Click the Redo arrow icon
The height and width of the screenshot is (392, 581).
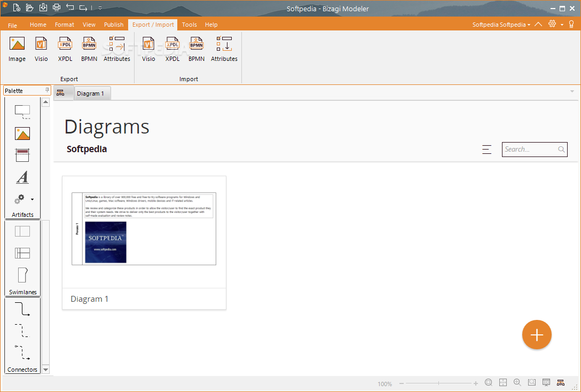(x=83, y=7)
